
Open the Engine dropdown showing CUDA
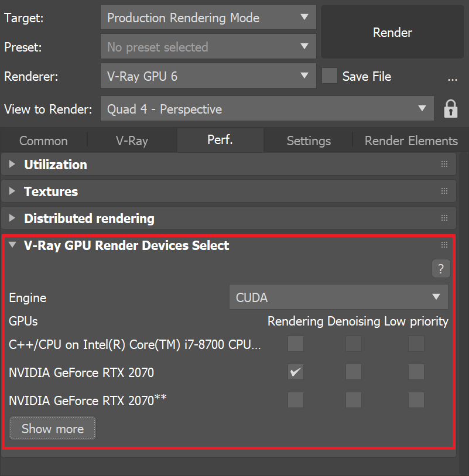point(338,297)
